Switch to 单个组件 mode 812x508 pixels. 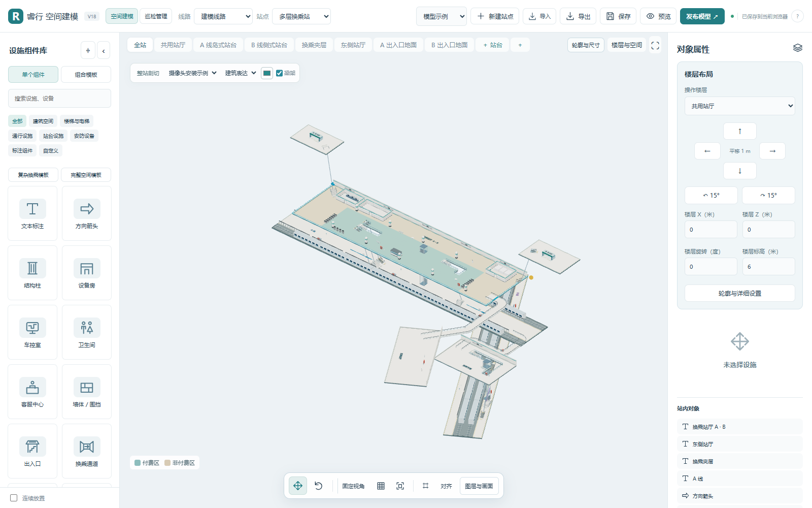33,74
